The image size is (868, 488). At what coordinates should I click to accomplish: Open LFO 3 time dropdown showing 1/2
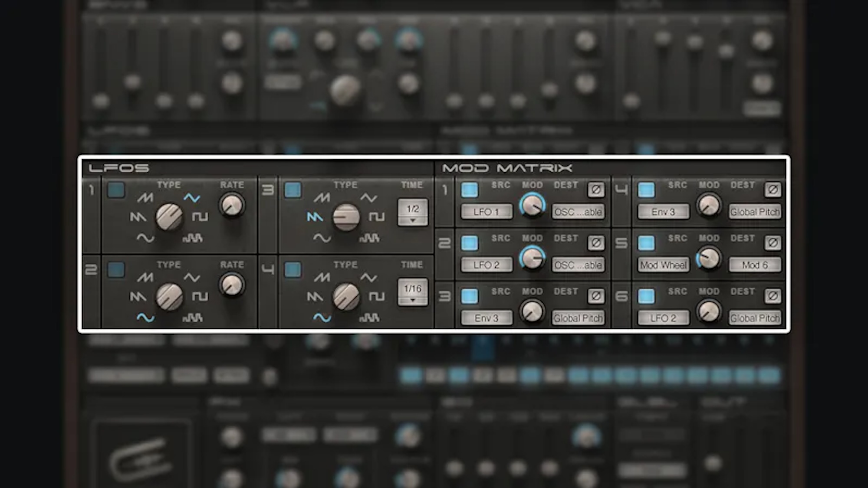point(413,213)
